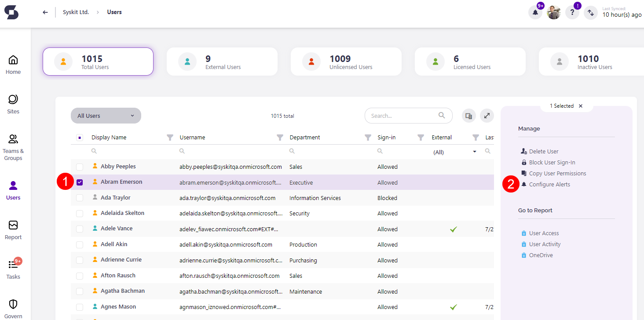
Task: Open the Govern section
Action: point(13,308)
